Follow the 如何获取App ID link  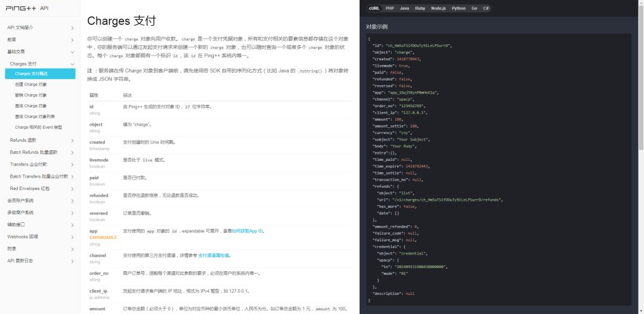247,231
